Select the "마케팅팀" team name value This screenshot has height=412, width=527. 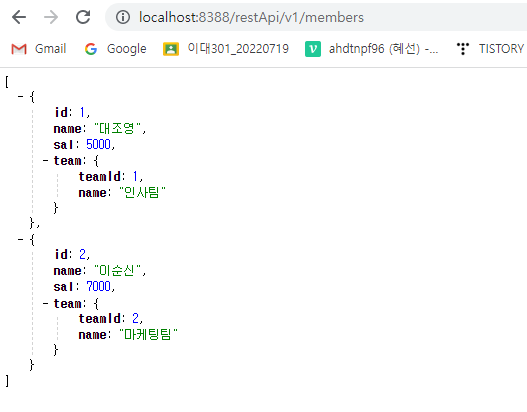148,334
